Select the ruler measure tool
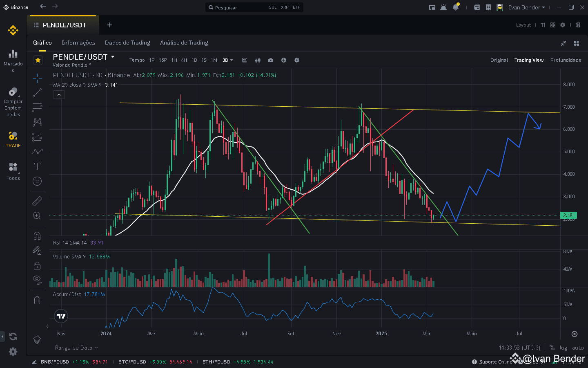 coord(37,201)
